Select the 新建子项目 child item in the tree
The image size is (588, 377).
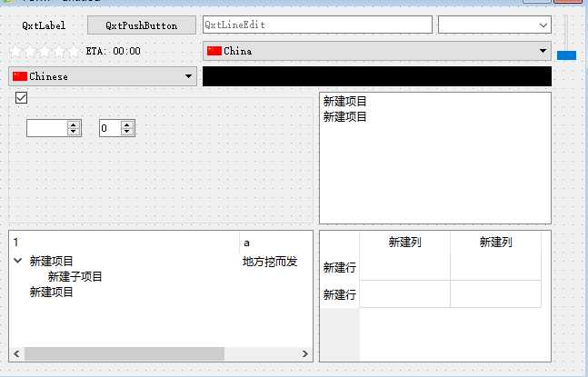75,276
